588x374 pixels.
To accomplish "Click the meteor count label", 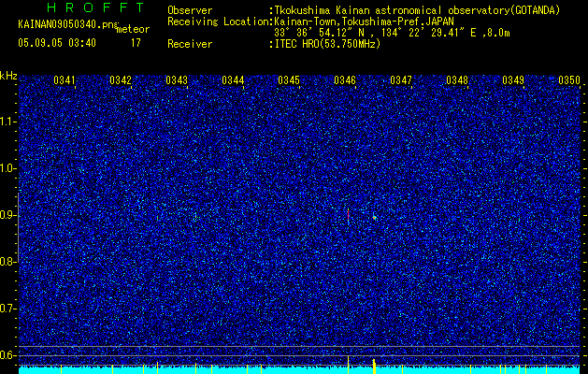I will 133,29.
